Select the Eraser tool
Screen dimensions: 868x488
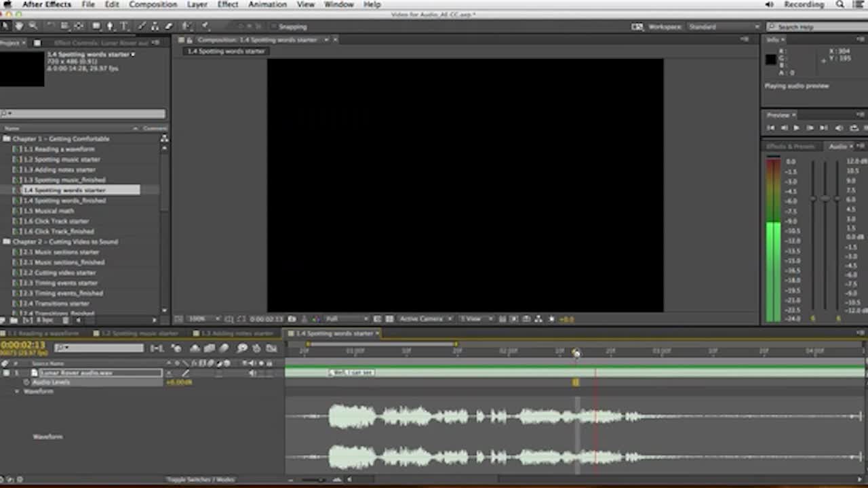coord(169,26)
